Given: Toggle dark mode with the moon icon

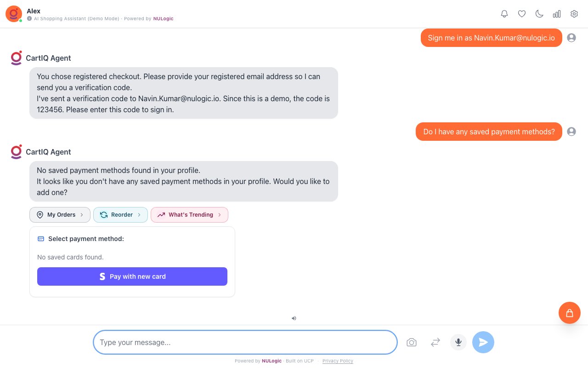Looking at the screenshot, I should point(539,14).
